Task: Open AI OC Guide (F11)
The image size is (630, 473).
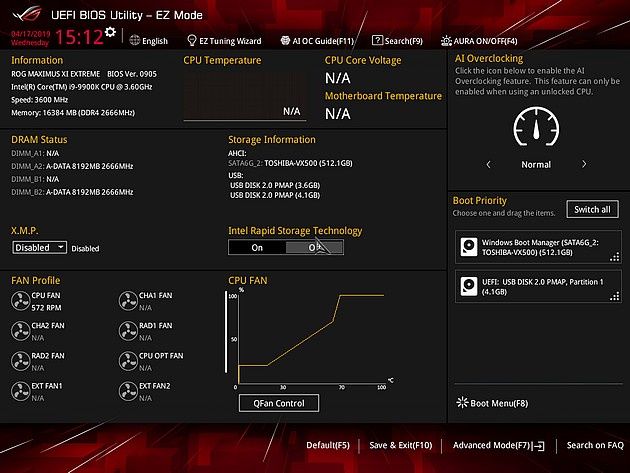Action: coord(317,41)
